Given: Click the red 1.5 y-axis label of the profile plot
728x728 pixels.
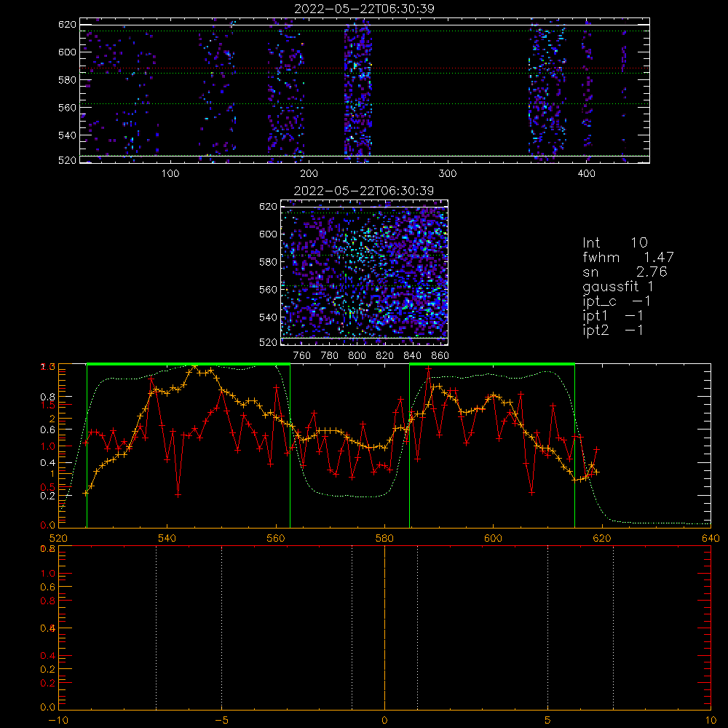Looking at the screenshot, I should (48, 405).
